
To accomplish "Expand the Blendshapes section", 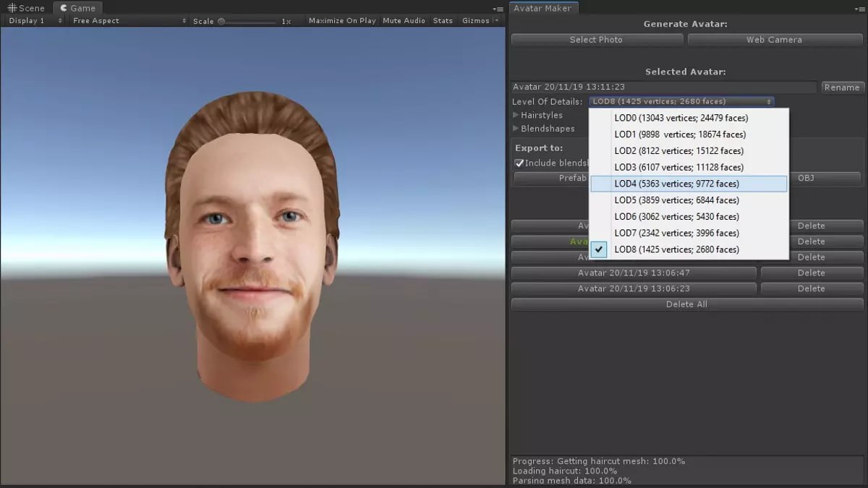I will pyautogui.click(x=548, y=128).
